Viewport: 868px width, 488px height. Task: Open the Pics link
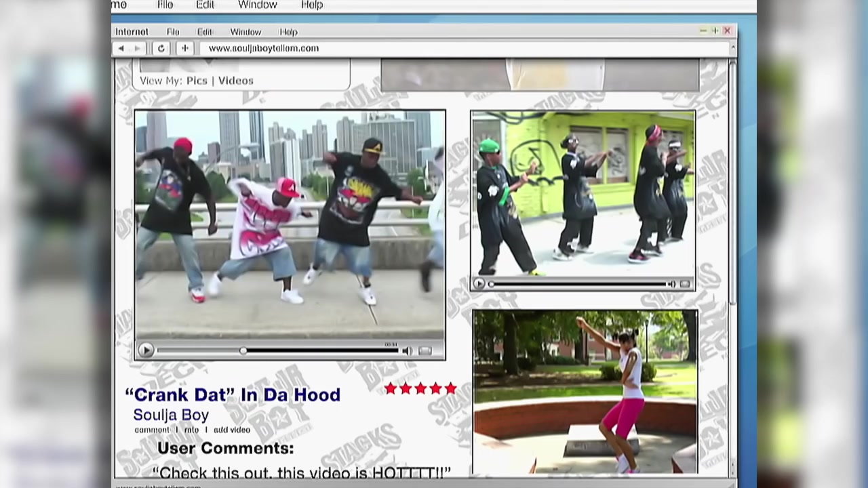tap(197, 81)
